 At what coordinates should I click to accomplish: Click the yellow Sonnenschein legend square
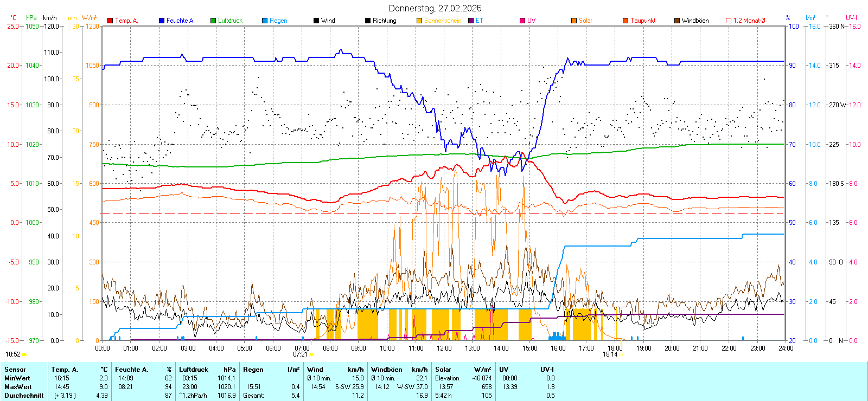pos(419,21)
